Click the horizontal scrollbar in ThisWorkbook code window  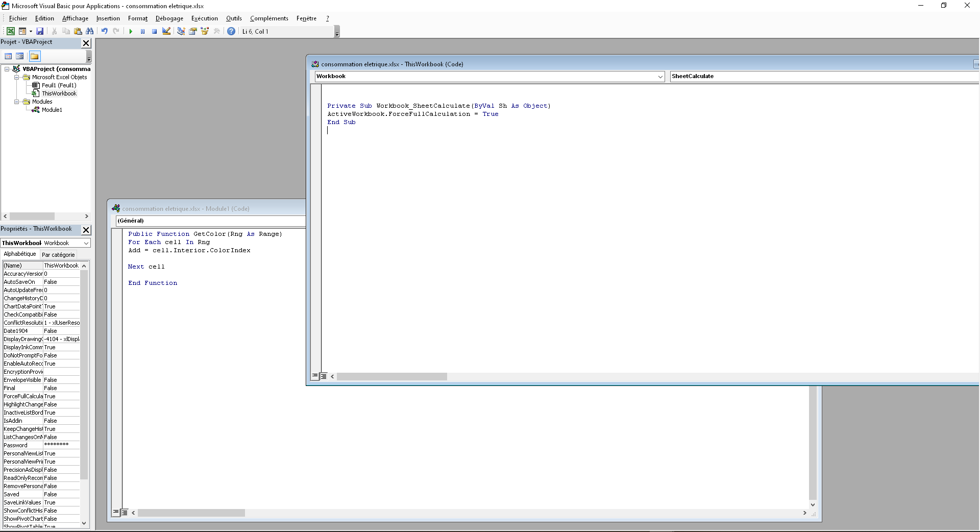click(x=654, y=376)
